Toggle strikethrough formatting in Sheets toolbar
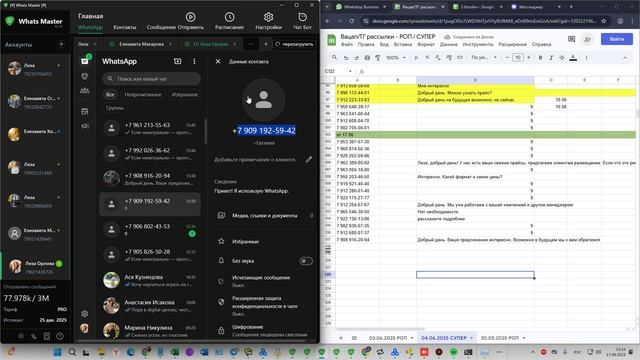The height and width of the screenshot is (360, 640). click(562, 58)
